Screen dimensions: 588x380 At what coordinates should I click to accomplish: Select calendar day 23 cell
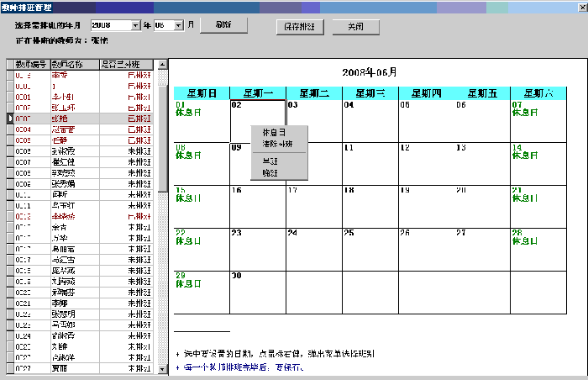[258, 250]
